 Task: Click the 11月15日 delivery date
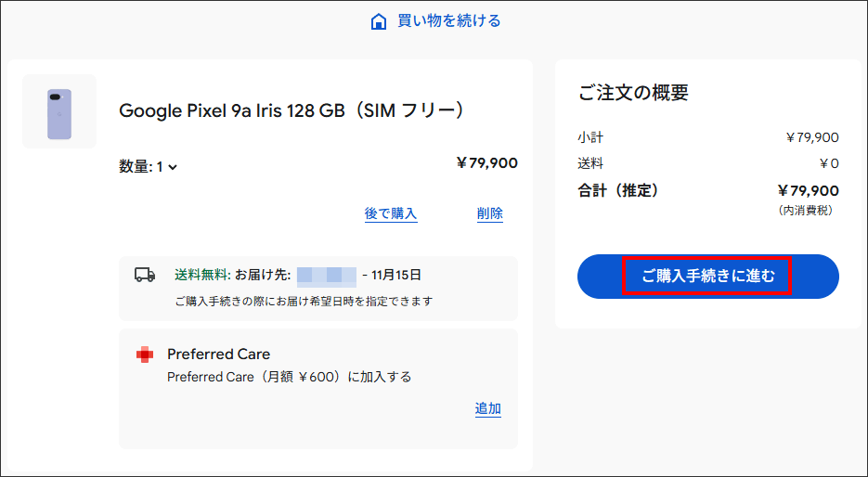[396, 275]
